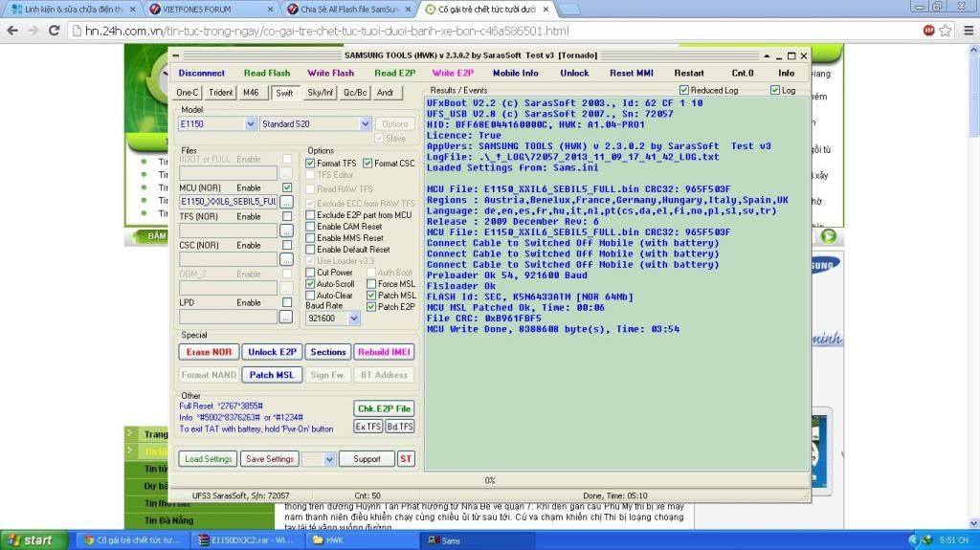The image size is (980, 550).
Task: Click Load Settings button
Action: (x=208, y=459)
